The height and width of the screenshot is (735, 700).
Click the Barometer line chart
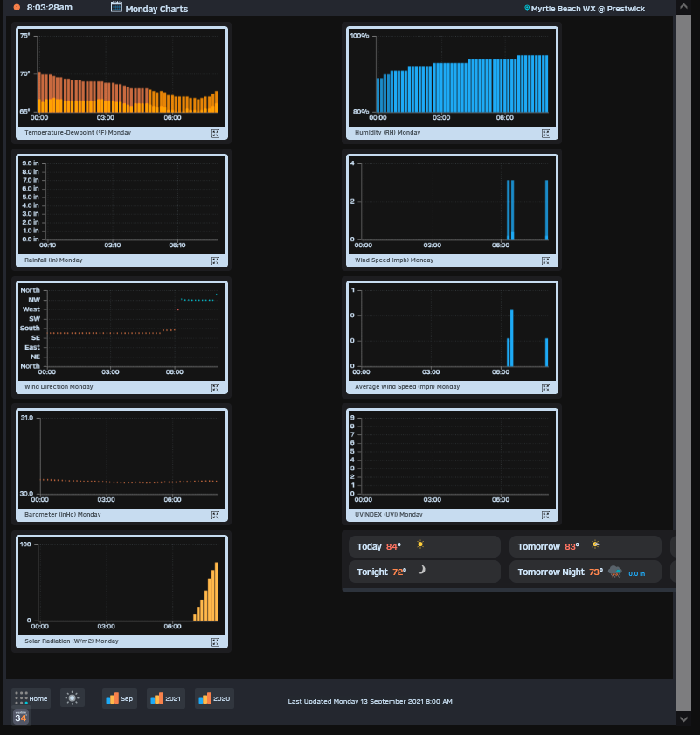[121, 460]
